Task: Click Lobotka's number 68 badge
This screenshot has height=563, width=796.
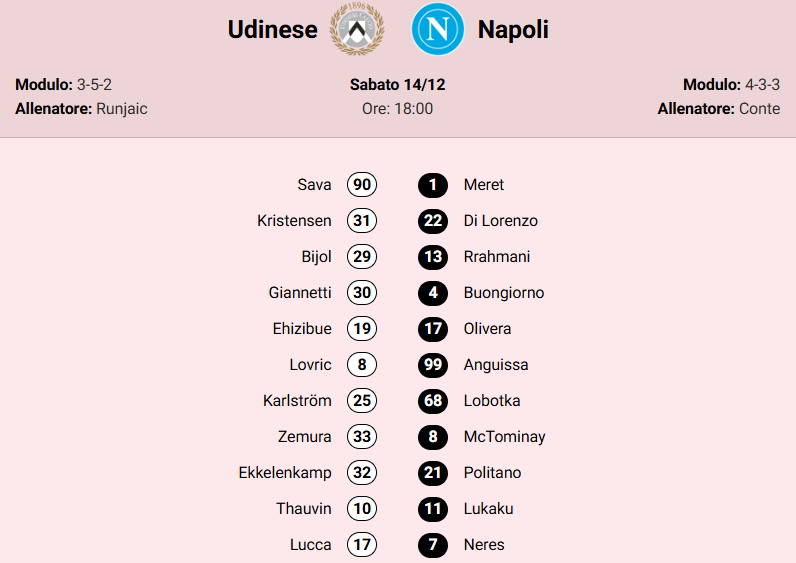Action: (433, 401)
